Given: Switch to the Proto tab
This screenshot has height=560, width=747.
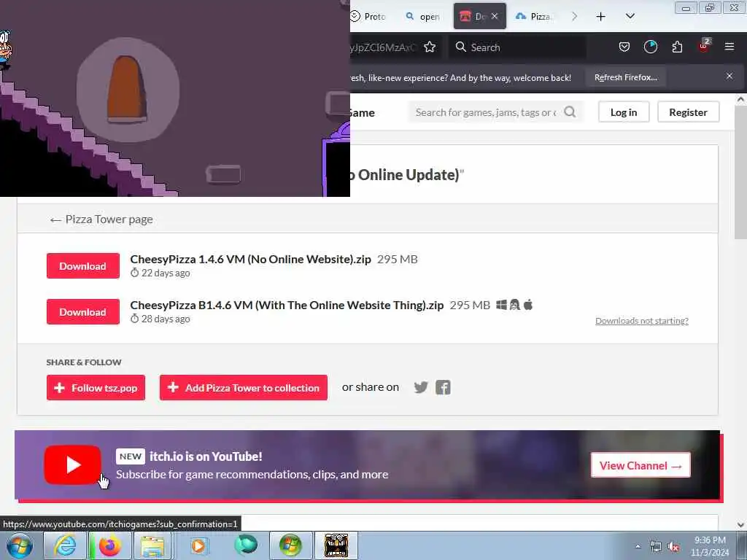Looking at the screenshot, I should [368, 16].
